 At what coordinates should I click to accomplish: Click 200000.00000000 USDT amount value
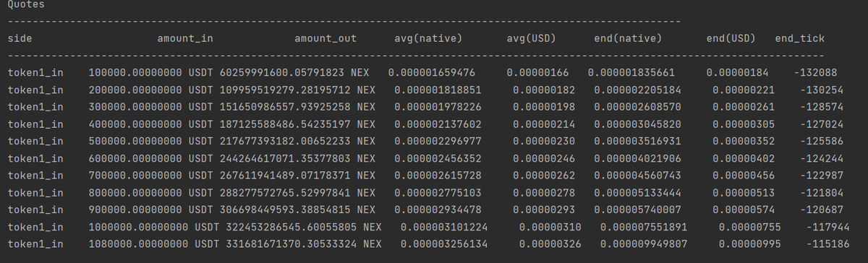click(x=152, y=90)
